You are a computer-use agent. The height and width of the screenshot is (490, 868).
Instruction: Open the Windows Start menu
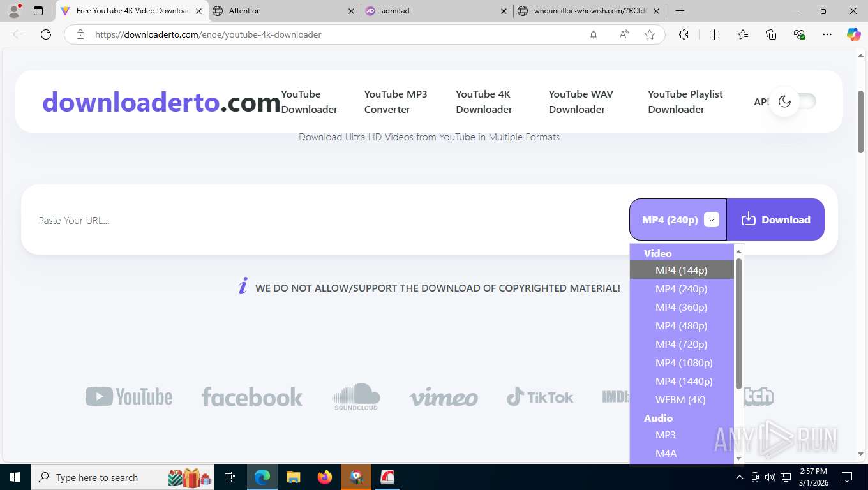pyautogui.click(x=15, y=477)
